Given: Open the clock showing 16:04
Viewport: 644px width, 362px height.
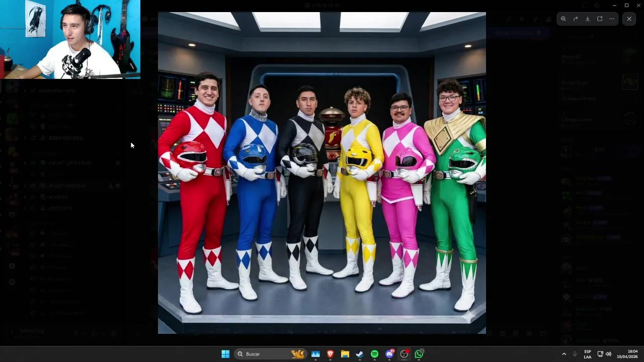Looking at the screenshot, I should click(x=627, y=354).
